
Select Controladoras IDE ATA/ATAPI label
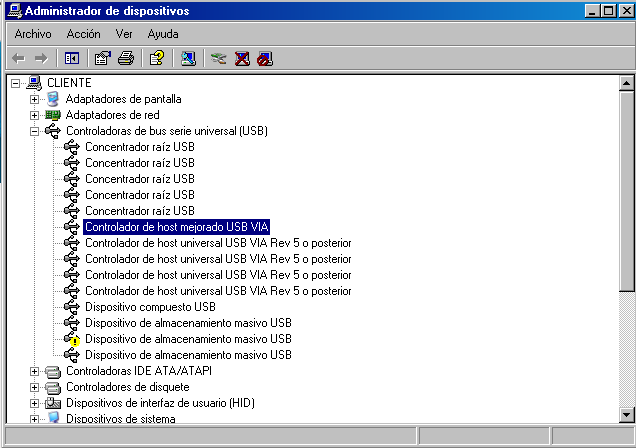pos(139,371)
